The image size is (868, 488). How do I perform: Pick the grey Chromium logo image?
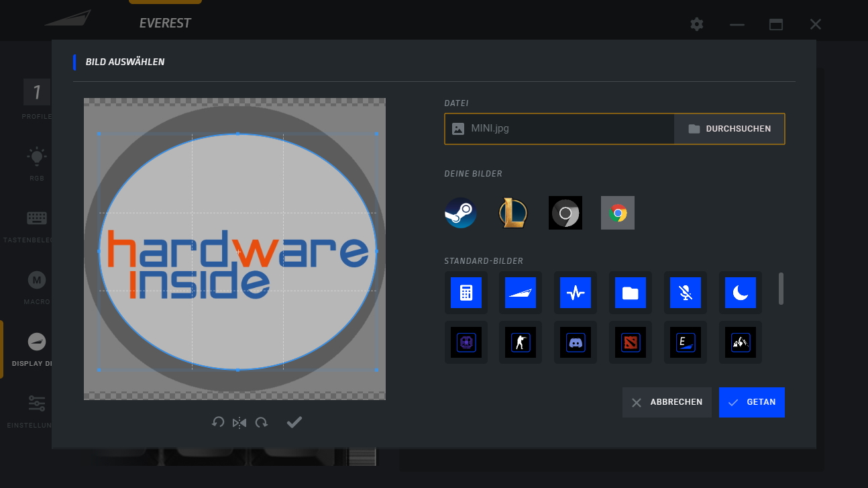565,213
